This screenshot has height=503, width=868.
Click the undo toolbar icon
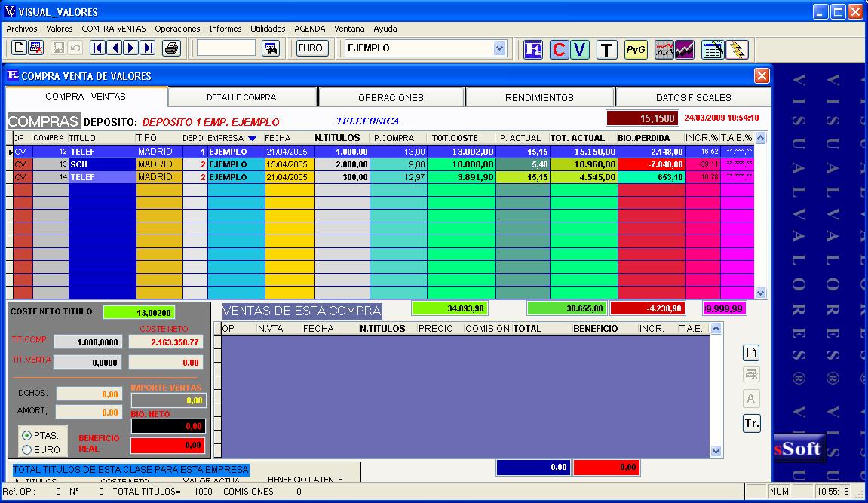[x=75, y=48]
